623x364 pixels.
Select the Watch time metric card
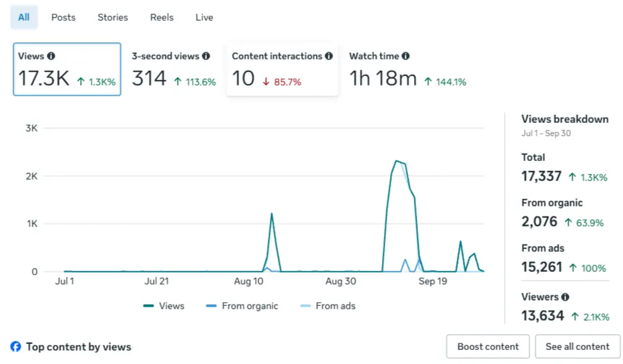click(x=407, y=69)
